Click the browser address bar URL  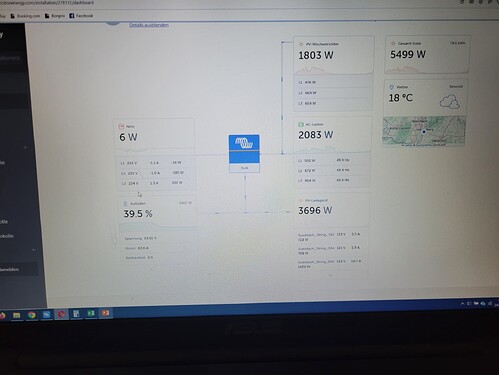coord(47,3)
